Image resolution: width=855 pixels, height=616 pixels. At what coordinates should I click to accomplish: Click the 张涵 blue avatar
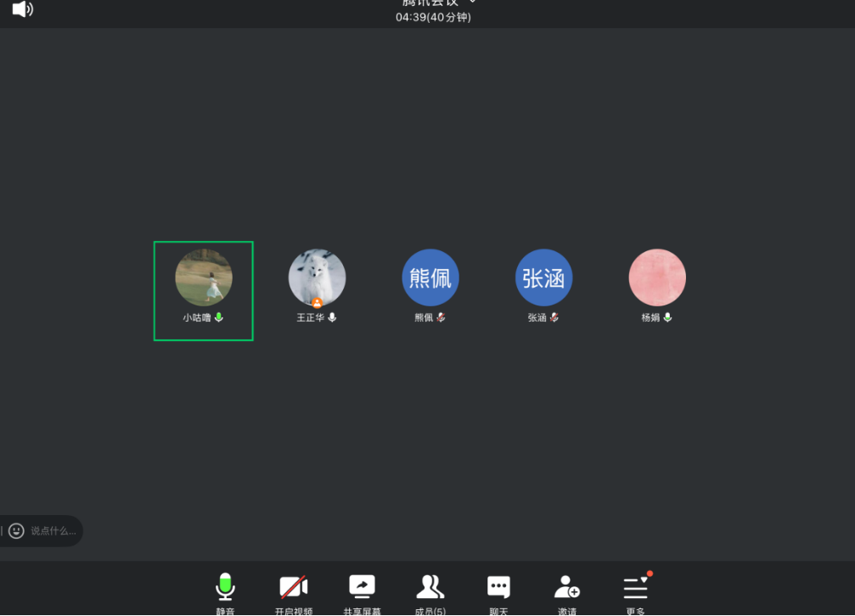[544, 277]
